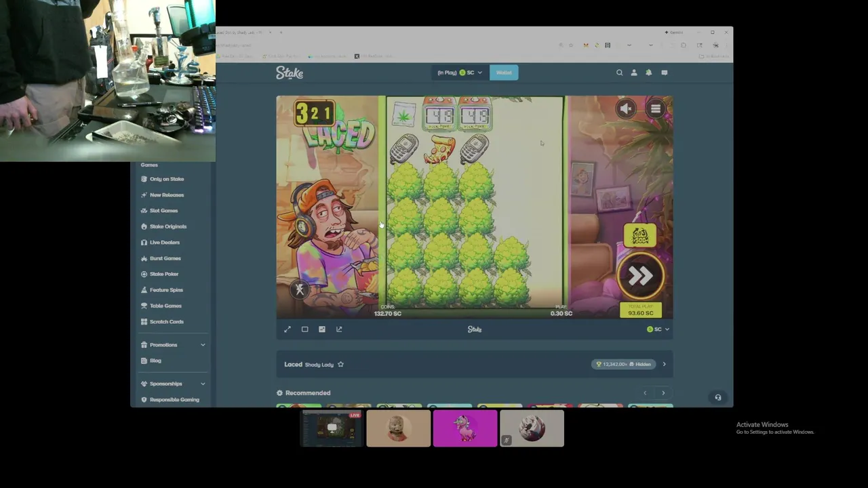Expand game info with the right chevron
868x488 pixels.
(x=664, y=365)
